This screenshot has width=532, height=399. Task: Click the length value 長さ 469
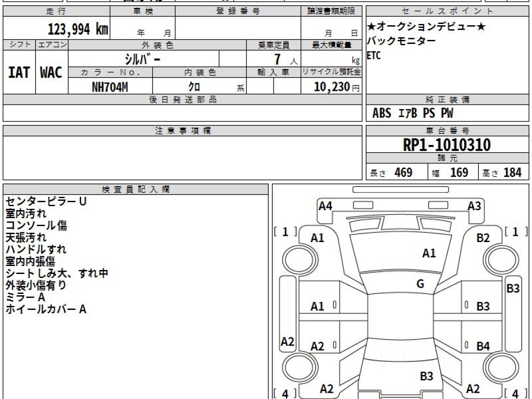coord(391,172)
